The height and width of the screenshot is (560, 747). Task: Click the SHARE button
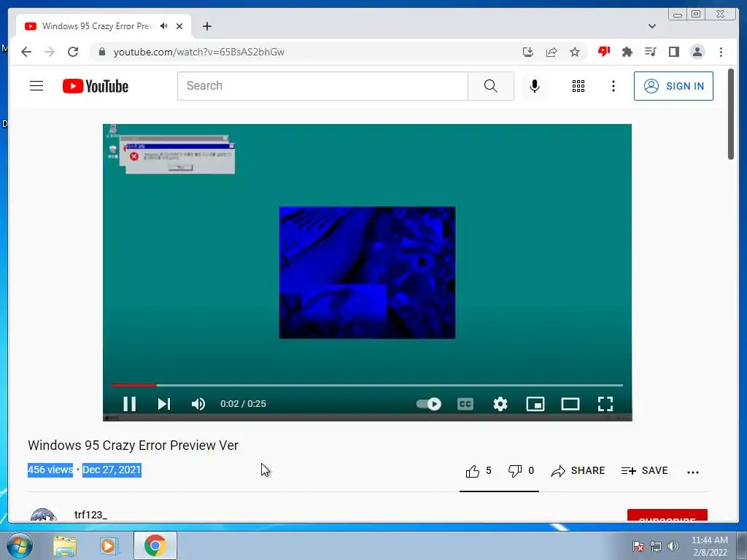tap(578, 471)
